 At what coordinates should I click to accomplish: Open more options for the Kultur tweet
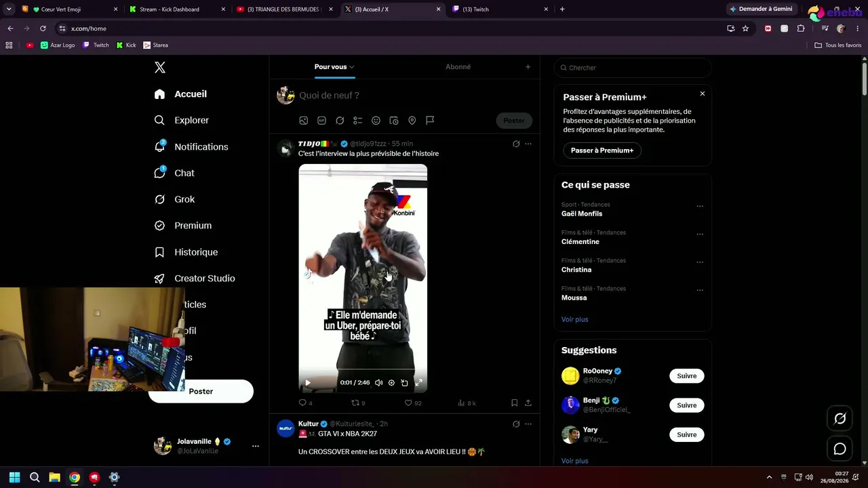[528, 424]
